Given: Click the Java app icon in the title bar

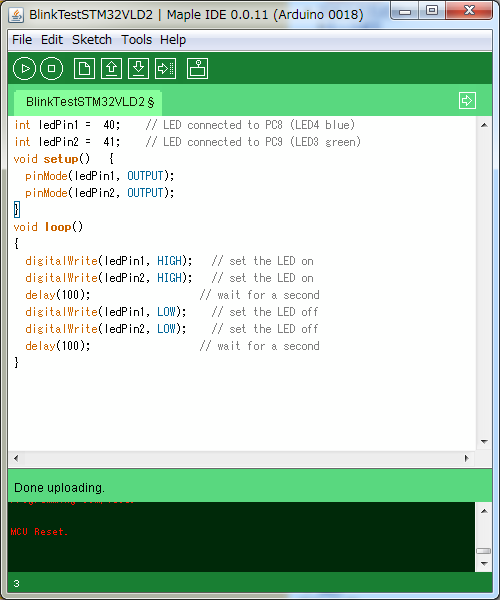Looking at the screenshot, I should tap(16, 15).
